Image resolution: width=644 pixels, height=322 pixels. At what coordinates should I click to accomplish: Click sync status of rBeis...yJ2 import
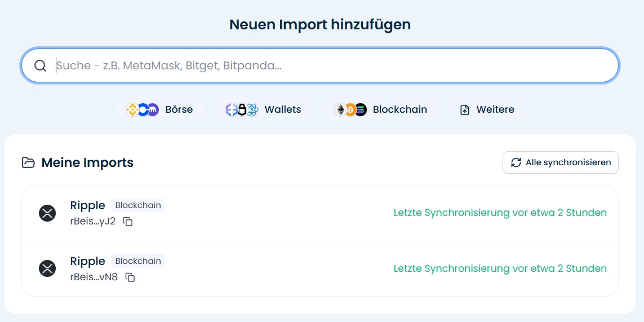[x=500, y=213]
